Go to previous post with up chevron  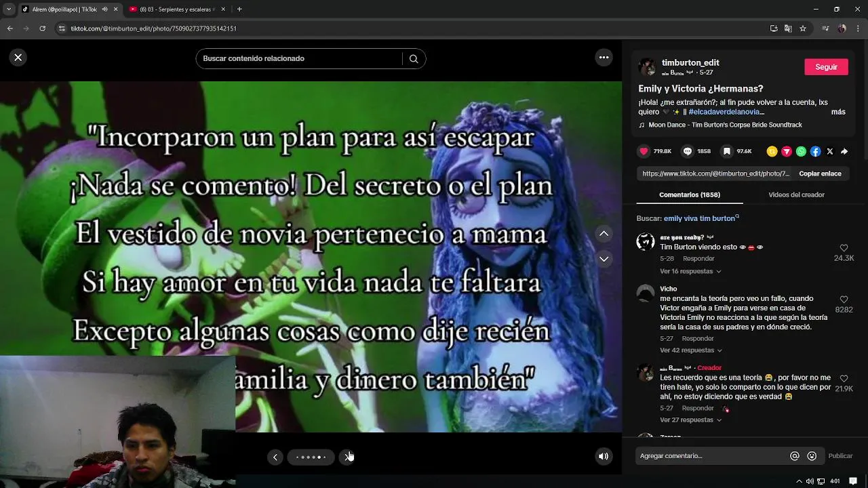(x=604, y=233)
